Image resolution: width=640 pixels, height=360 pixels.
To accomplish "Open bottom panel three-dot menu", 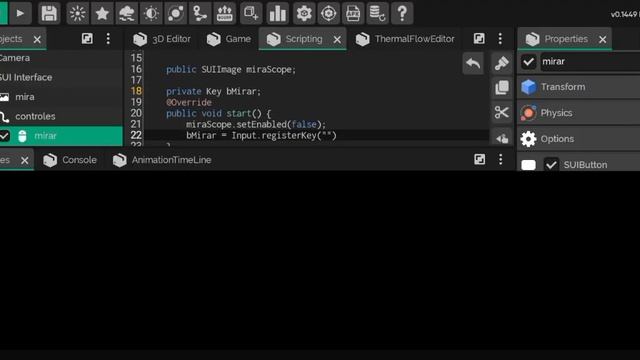I will 501,160.
